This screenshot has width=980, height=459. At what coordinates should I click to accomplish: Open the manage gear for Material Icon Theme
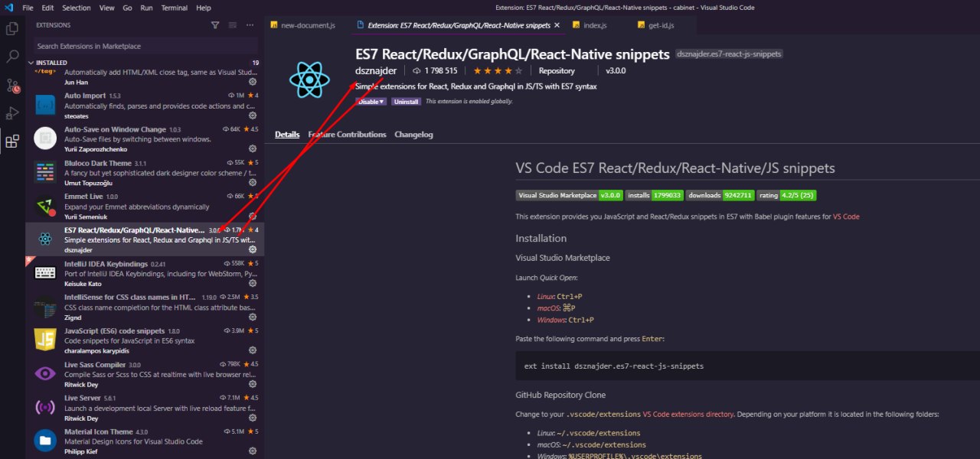click(x=253, y=452)
